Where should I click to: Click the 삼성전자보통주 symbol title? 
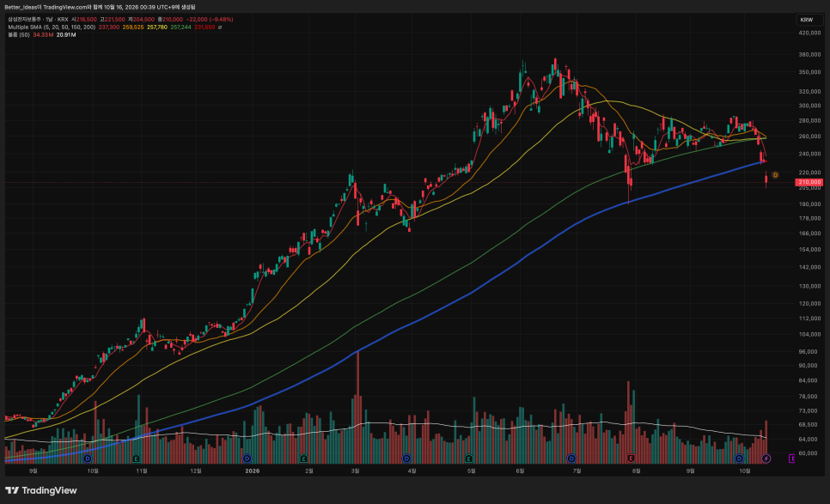[24, 20]
